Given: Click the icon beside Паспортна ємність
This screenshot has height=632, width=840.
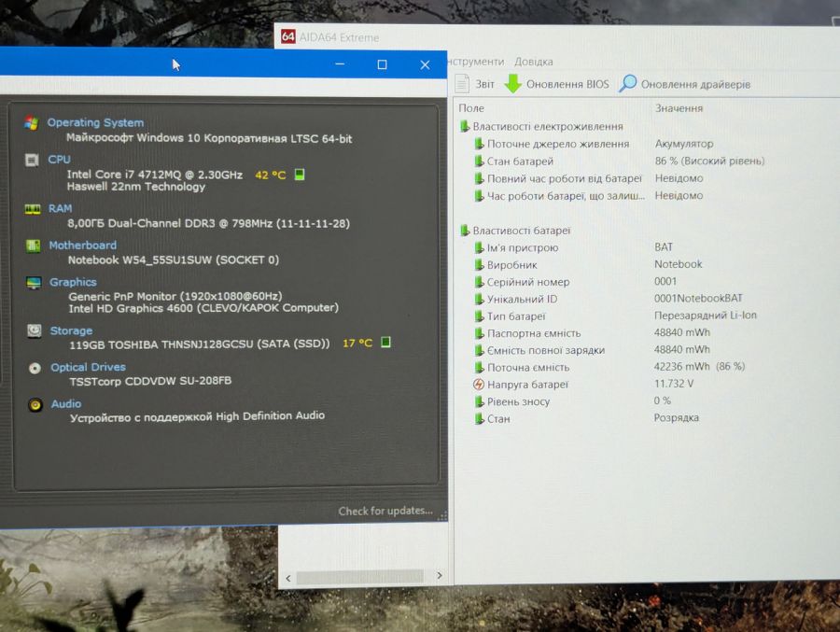Looking at the screenshot, I should [x=479, y=333].
